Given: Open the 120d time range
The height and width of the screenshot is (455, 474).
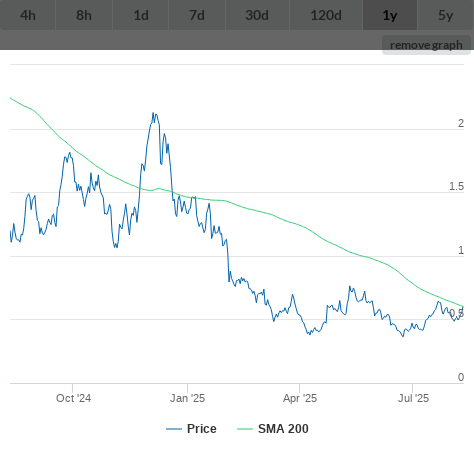Looking at the screenshot, I should tap(326, 15).
